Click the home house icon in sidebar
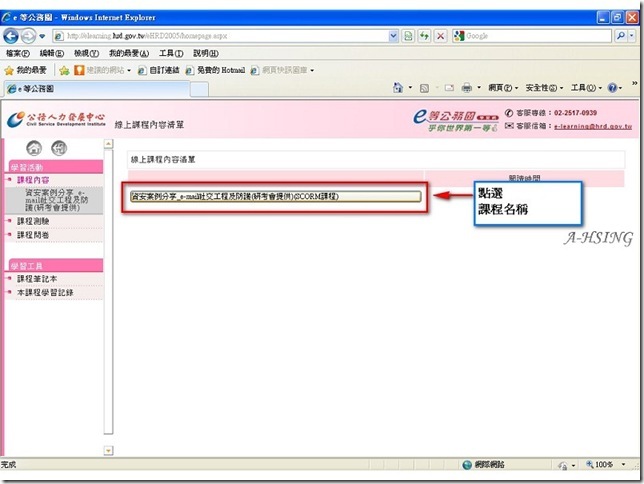This screenshot has width=644, height=484. pos(34,148)
